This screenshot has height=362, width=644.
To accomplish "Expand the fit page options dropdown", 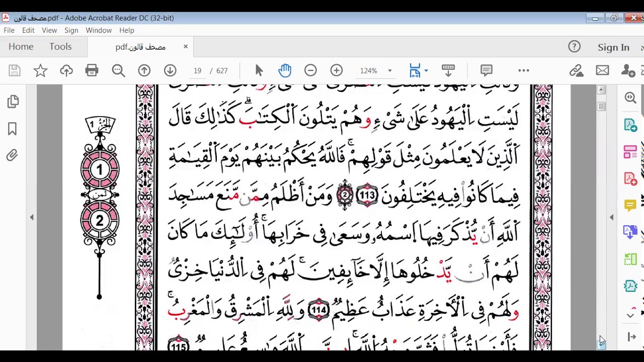I will [x=426, y=71].
